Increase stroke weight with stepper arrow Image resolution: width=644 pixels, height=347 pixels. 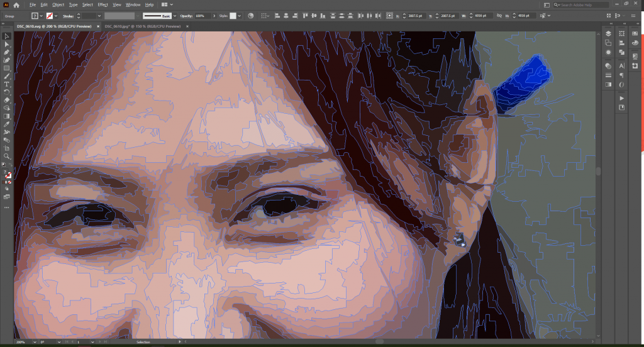click(79, 14)
